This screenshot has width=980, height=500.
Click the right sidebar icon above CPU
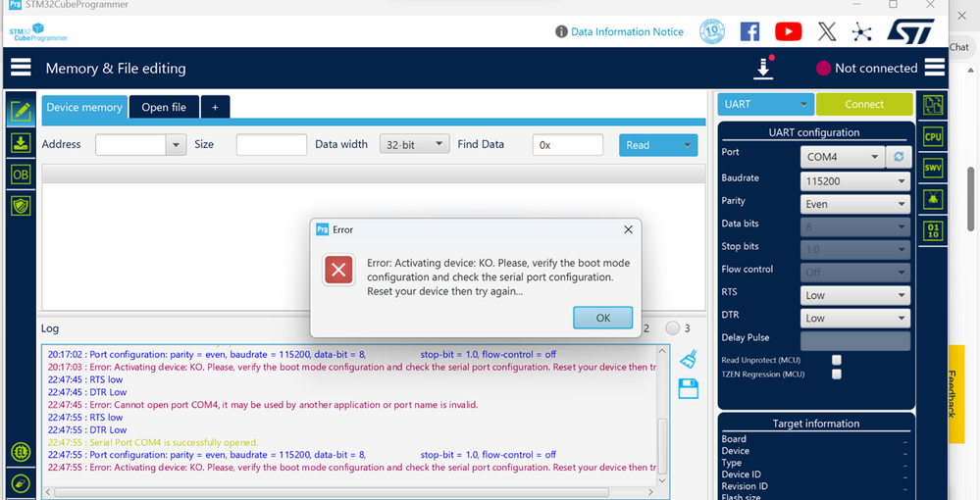[x=933, y=105]
